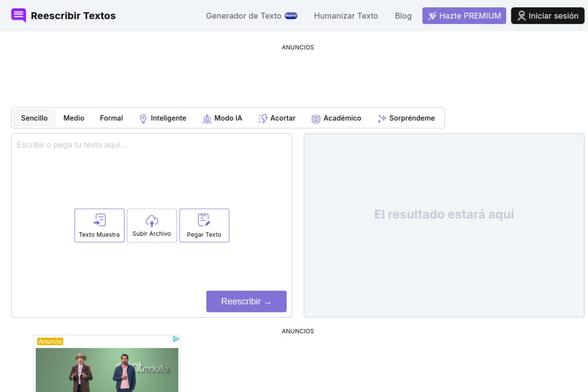The height and width of the screenshot is (392, 588).
Task: Click the AdChoices icon on the advertisement
Action: pyautogui.click(x=176, y=339)
